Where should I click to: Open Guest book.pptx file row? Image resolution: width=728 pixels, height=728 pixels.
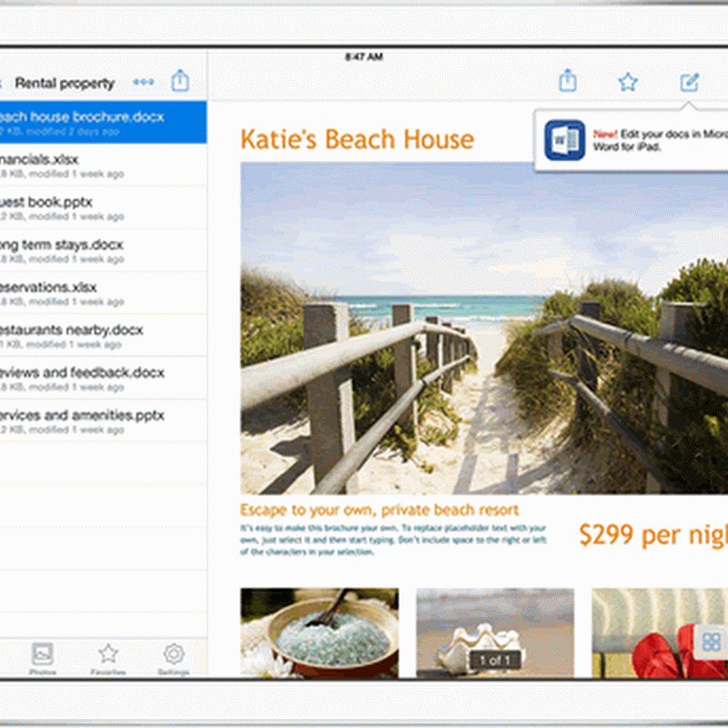pyautogui.click(x=103, y=207)
